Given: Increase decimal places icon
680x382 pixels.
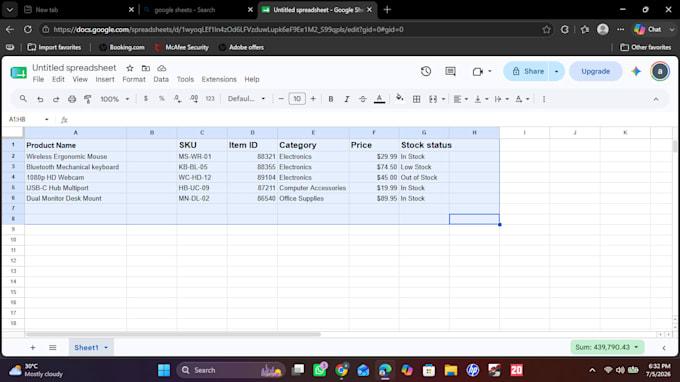Looking at the screenshot, I should pos(194,99).
